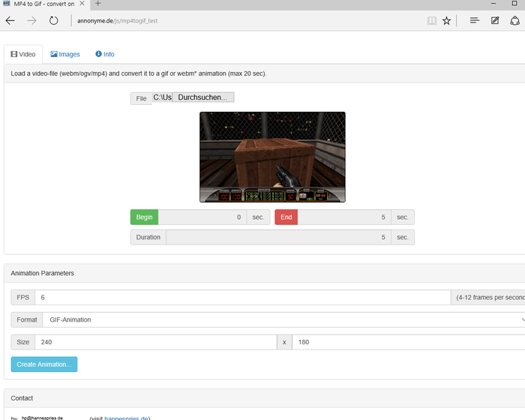The image size is (525, 420).
Task: Click the Create Animation button
Action: pyautogui.click(x=44, y=364)
